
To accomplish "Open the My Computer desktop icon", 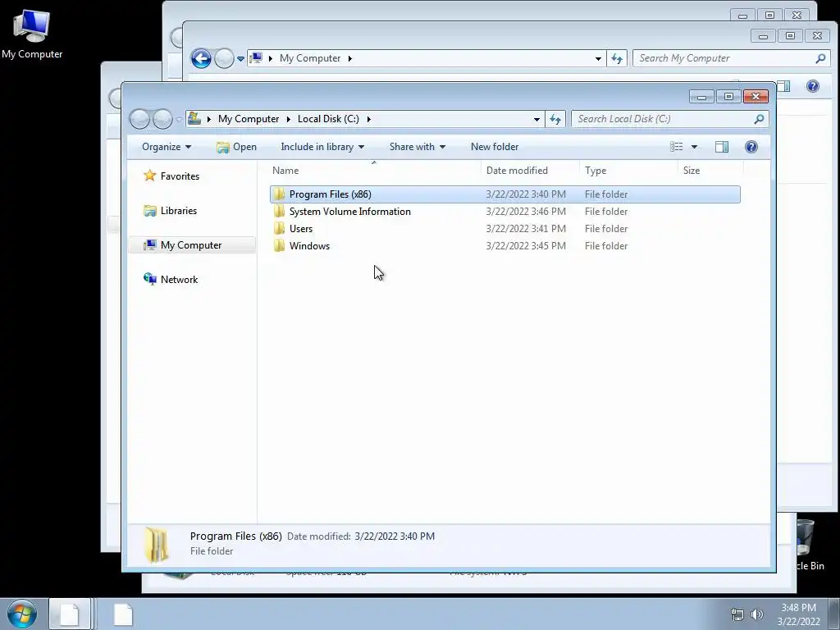I will click(32, 34).
